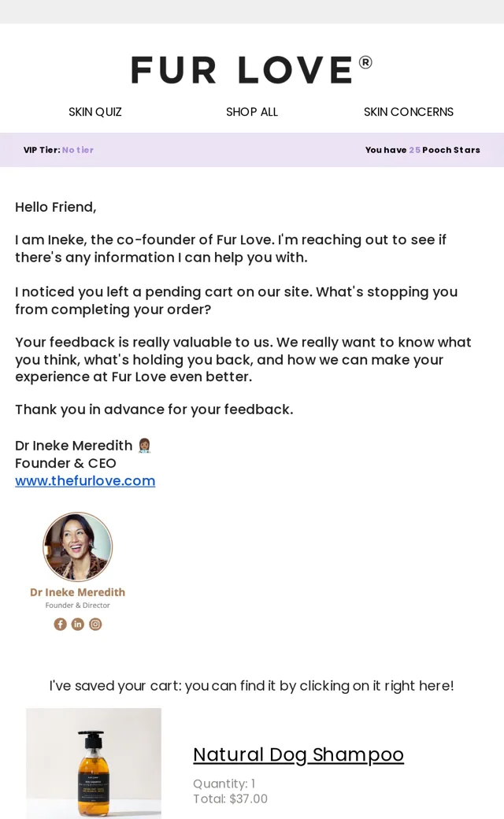Click Dr Ineke Meredith's circular portrait

(x=77, y=547)
